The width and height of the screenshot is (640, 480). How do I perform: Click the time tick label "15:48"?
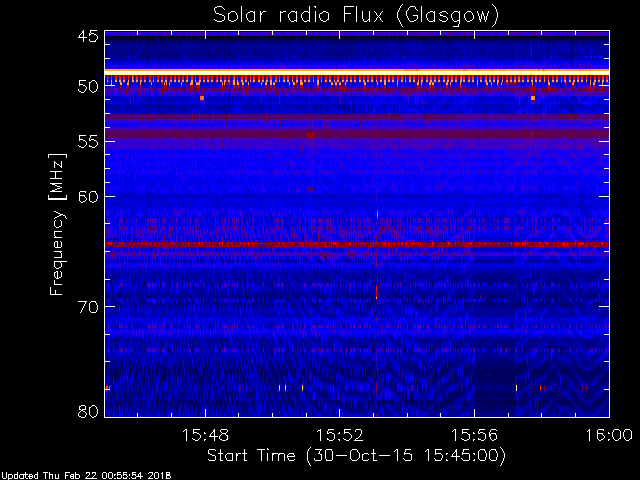205,435
